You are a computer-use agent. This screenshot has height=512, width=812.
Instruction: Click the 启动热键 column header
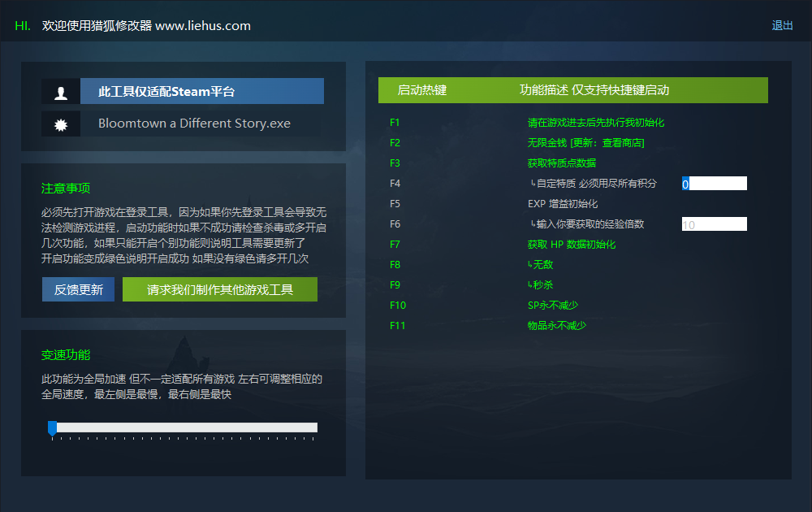click(x=422, y=90)
